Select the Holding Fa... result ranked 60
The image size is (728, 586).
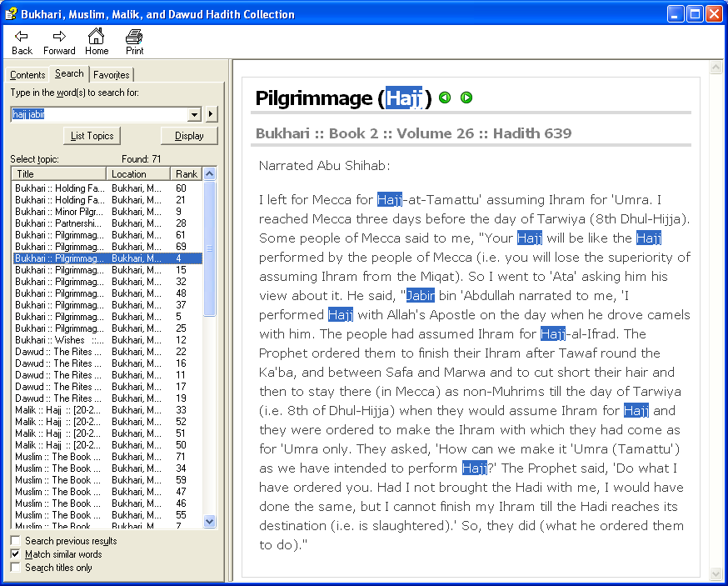[x=107, y=188]
